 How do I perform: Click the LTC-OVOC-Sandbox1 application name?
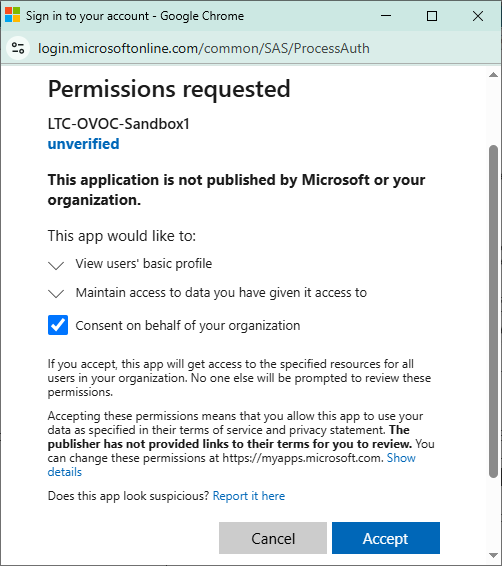coord(119,124)
